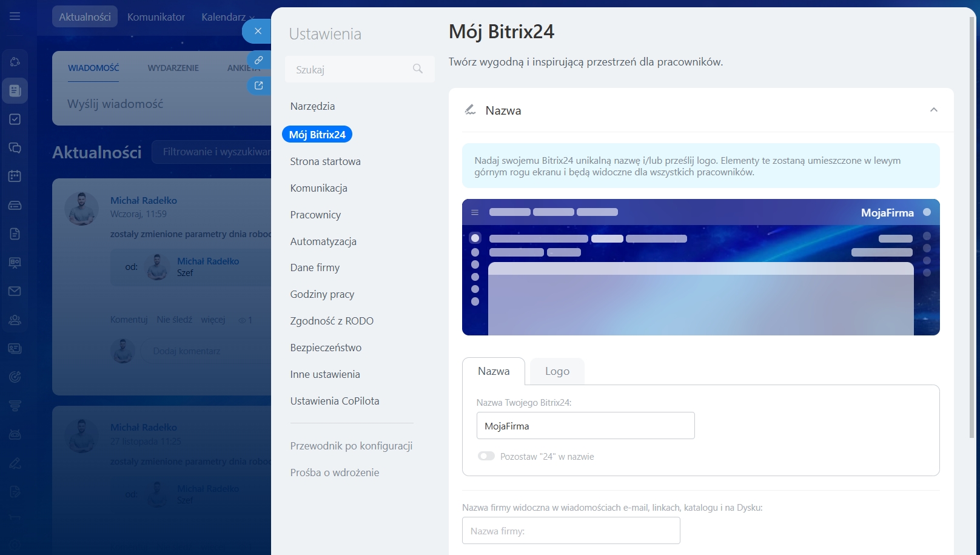This screenshot has height=555, width=980.
Task: Open Przewodnik po konfiguracji link
Action: [351, 446]
